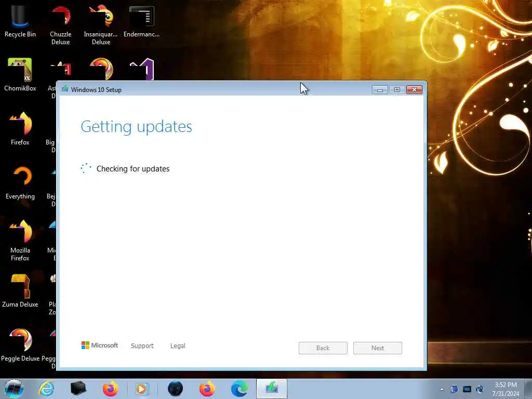Image resolution: width=532 pixels, height=399 pixels.
Task: Click the Windows 10 Setup title bar icon
Action: 65,89
